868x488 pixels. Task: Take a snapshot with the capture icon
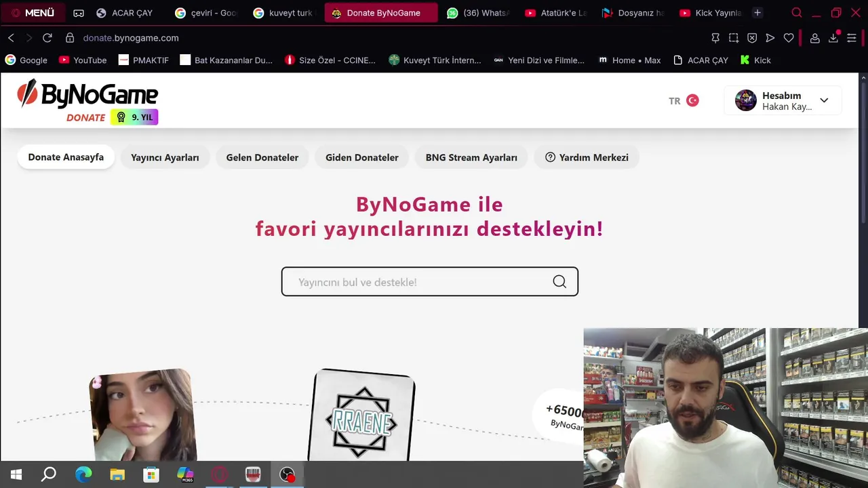tap(734, 38)
